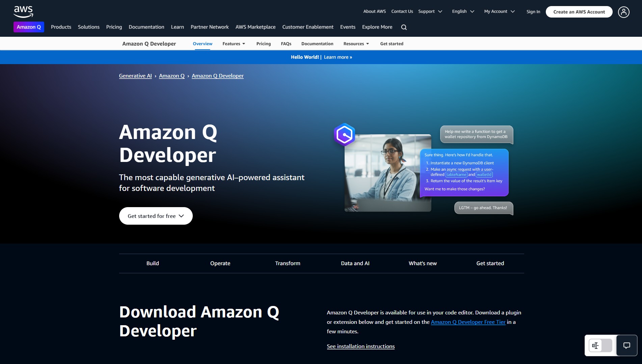Image resolution: width=642 pixels, height=364 pixels.
Task: Open the Features dropdown
Action: (234, 44)
